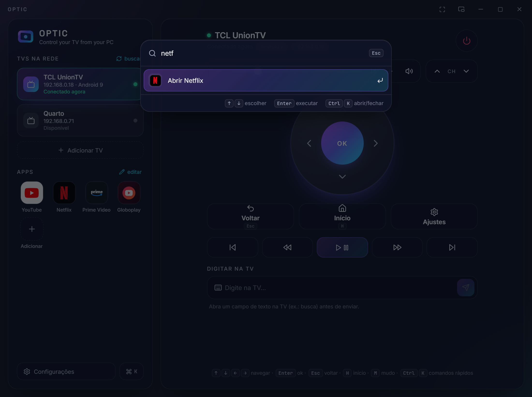Click the Esc key badge in command palette

point(376,53)
